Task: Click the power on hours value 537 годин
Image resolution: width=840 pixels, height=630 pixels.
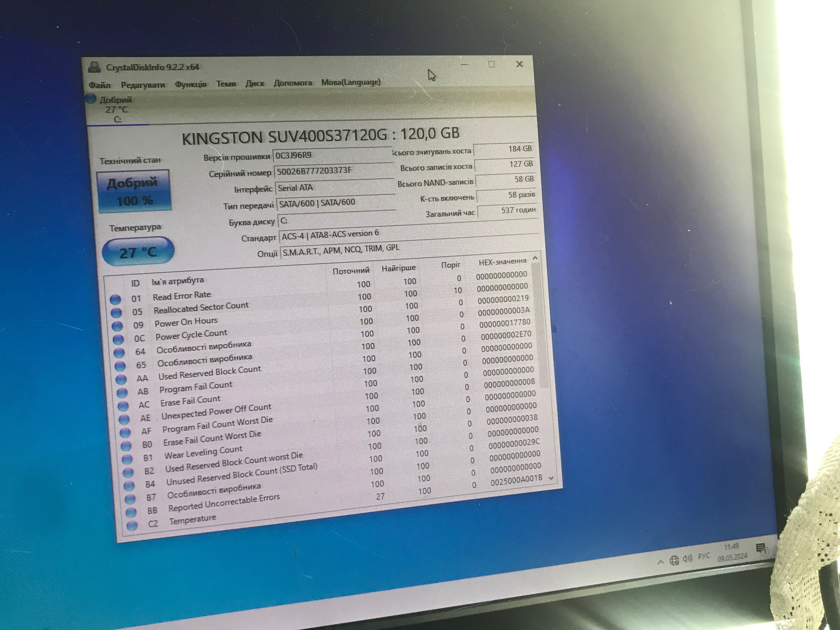Action: [508, 210]
